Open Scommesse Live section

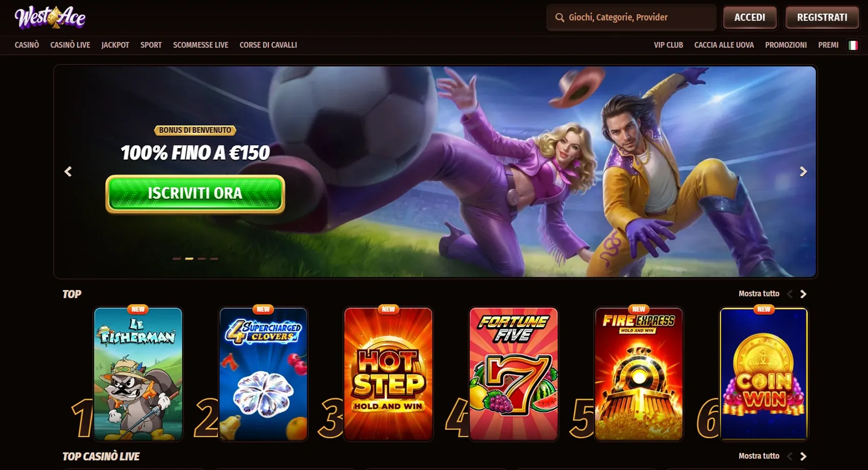tap(201, 45)
